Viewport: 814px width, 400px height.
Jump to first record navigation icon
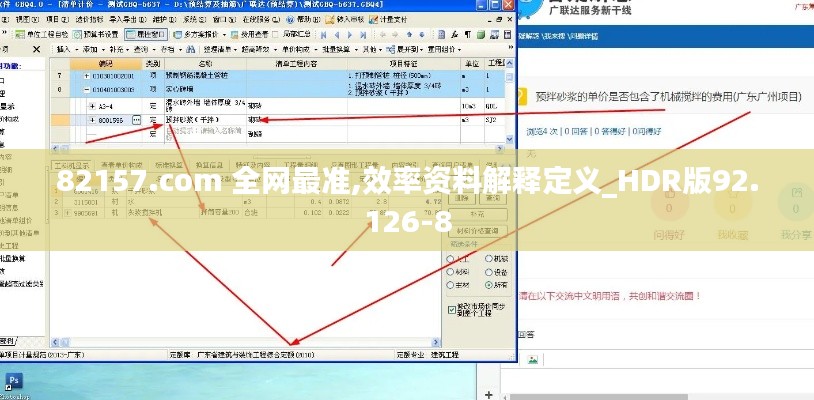click(323, 35)
